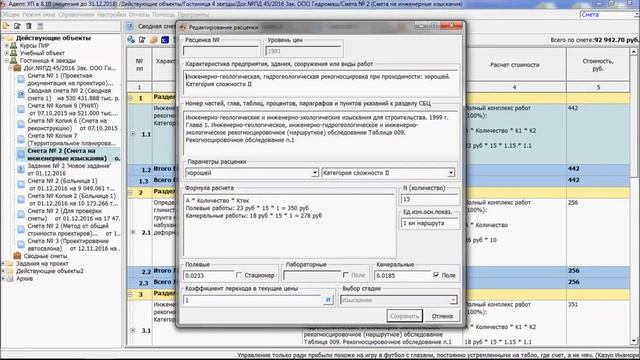The width and height of the screenshot is (640, 360).
Task: Click the add row icon above the estimate table
Action: (x=131, y=40)
